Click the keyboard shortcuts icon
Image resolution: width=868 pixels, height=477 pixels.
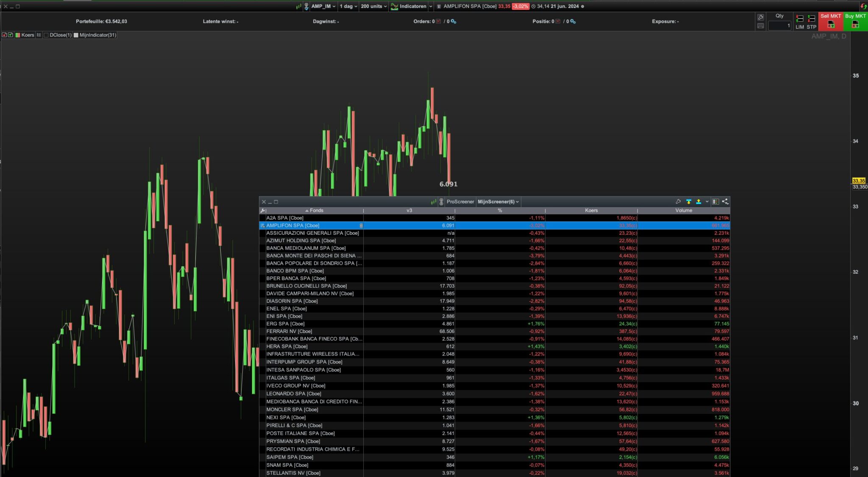[760, 26]
